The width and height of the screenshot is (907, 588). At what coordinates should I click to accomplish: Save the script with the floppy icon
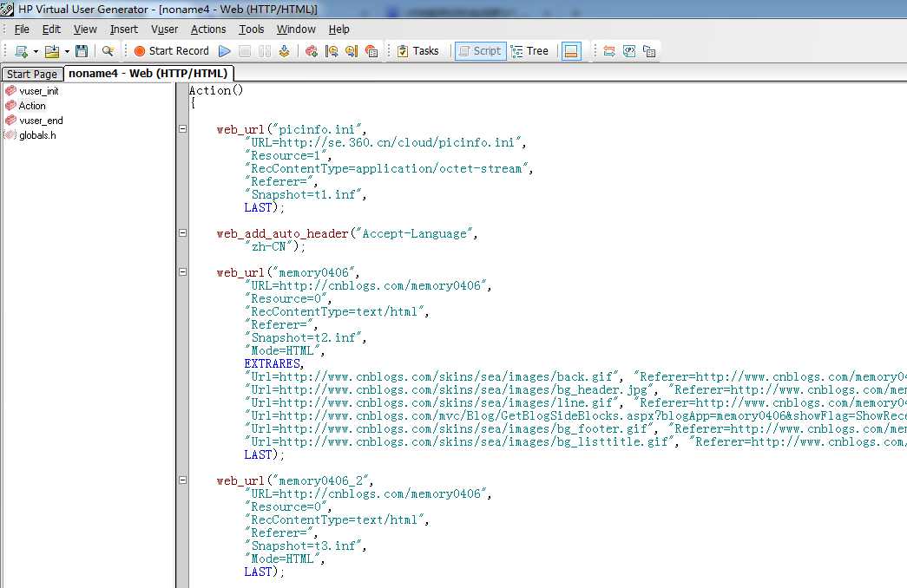[82, 51]
